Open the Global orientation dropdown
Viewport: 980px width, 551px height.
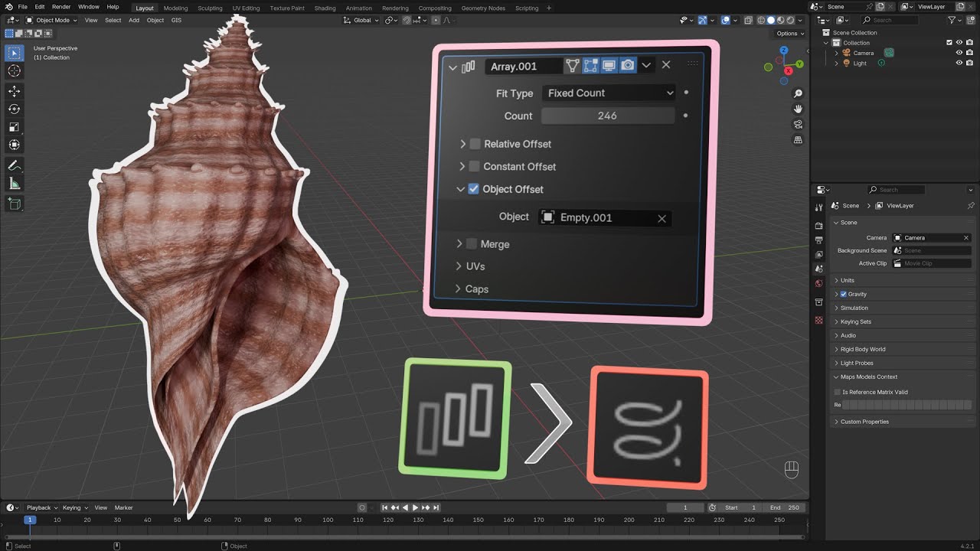click(x=361, y=20)
